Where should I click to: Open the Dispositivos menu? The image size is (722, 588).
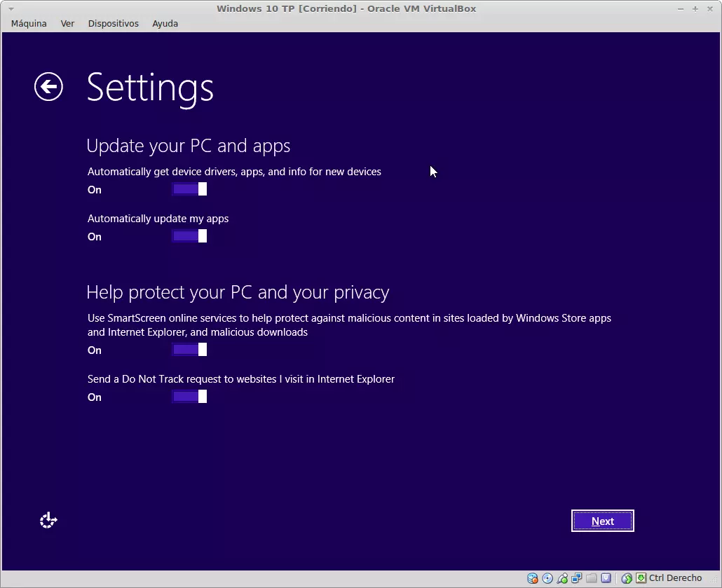coord(113,23)
